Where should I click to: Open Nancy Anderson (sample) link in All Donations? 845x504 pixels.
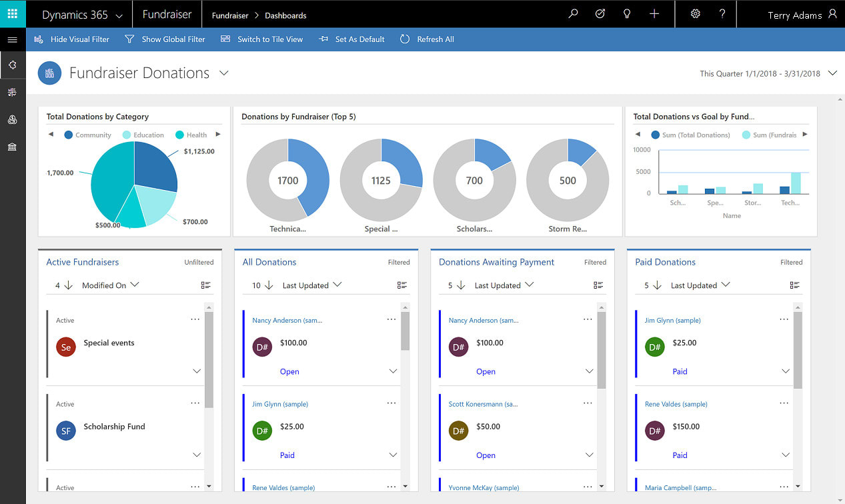click(287, 321)
